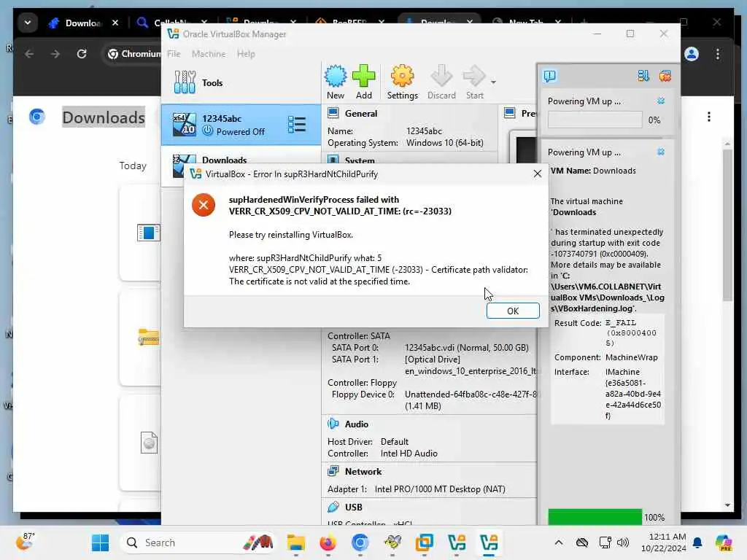Show hidden system tray icons

(x=559, y=542)
